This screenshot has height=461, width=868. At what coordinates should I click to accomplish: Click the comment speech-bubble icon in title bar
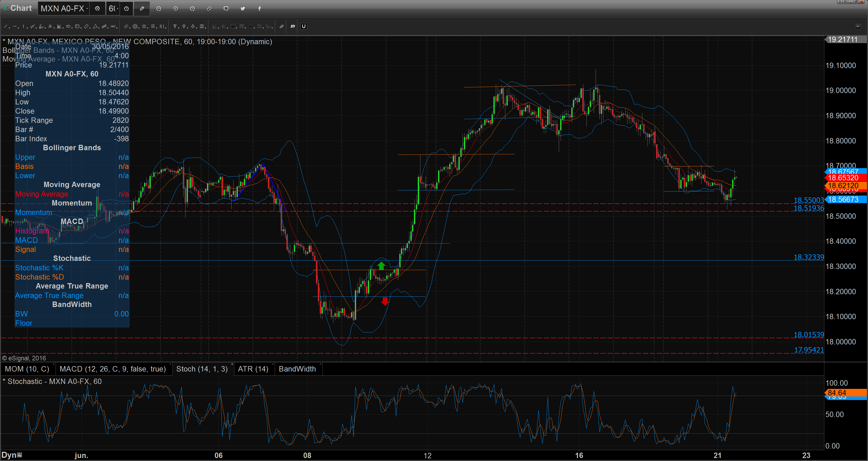pyautogui.click(x=226, y=9)
